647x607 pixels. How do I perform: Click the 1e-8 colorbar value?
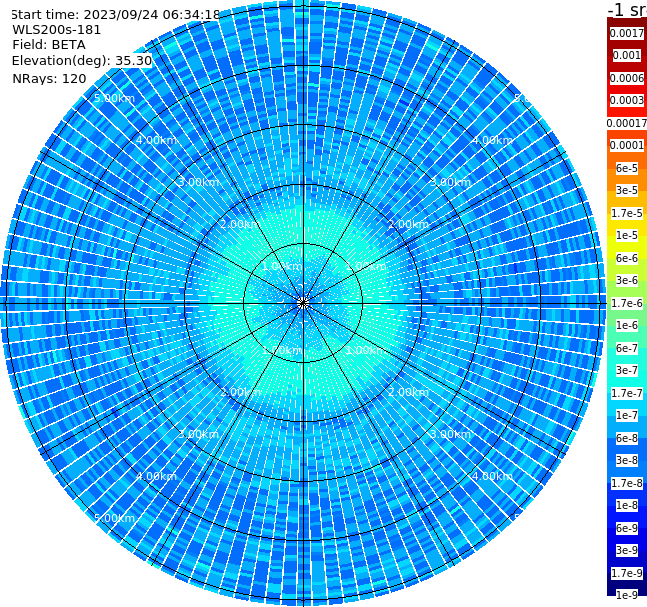(x=627, y=505)
